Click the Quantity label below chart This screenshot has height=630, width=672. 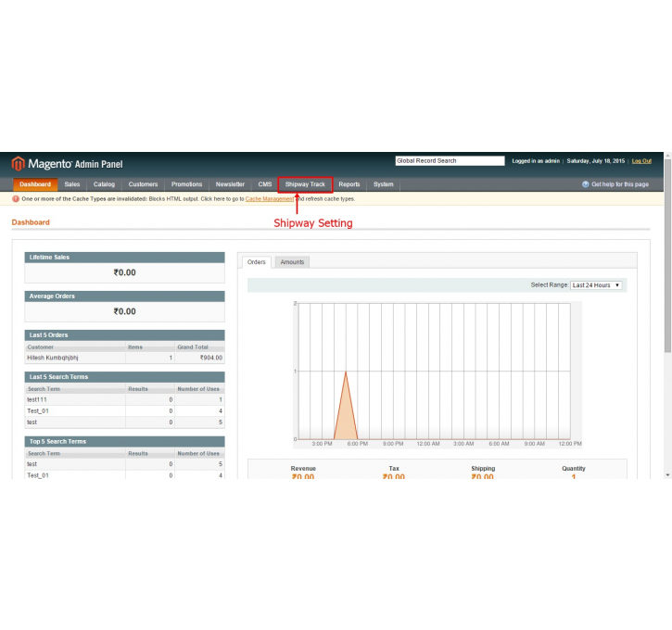574,468
